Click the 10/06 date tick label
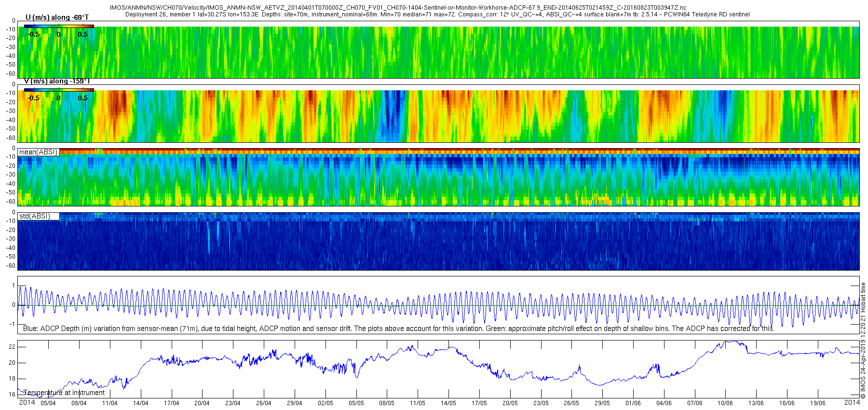Screen dimensions: 868x410 click(725, 403)
